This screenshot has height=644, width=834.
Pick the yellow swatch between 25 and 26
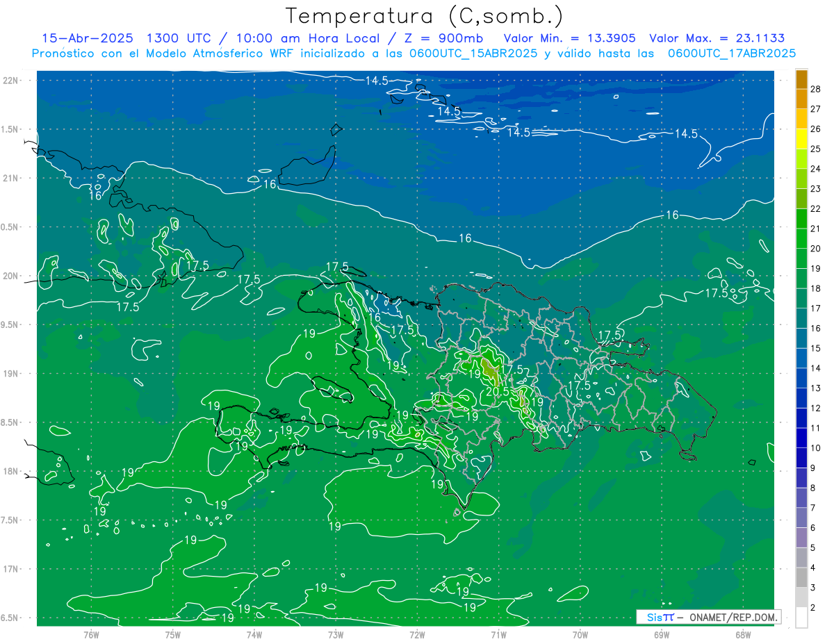[x=801, y=138]
